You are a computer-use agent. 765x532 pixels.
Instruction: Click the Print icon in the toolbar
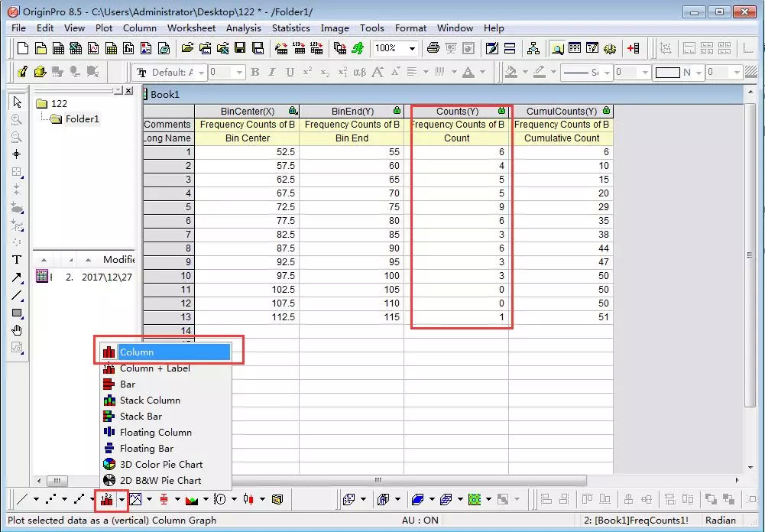tap(433, 48)
